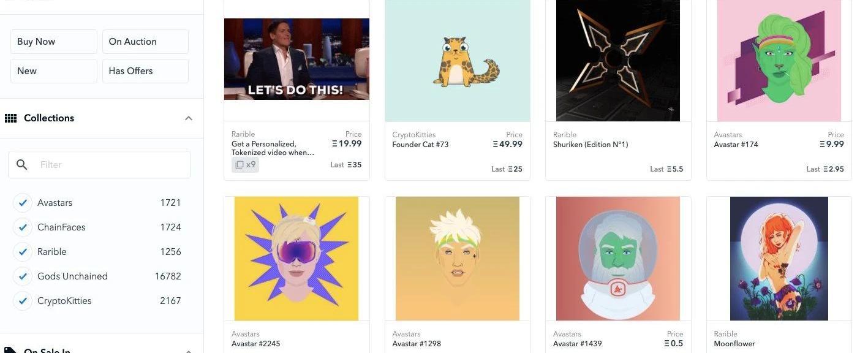Open the Shuriken Edition N°1 artwork
The height and width of the screenshot is (353, 868).
(x=618, y=61)
